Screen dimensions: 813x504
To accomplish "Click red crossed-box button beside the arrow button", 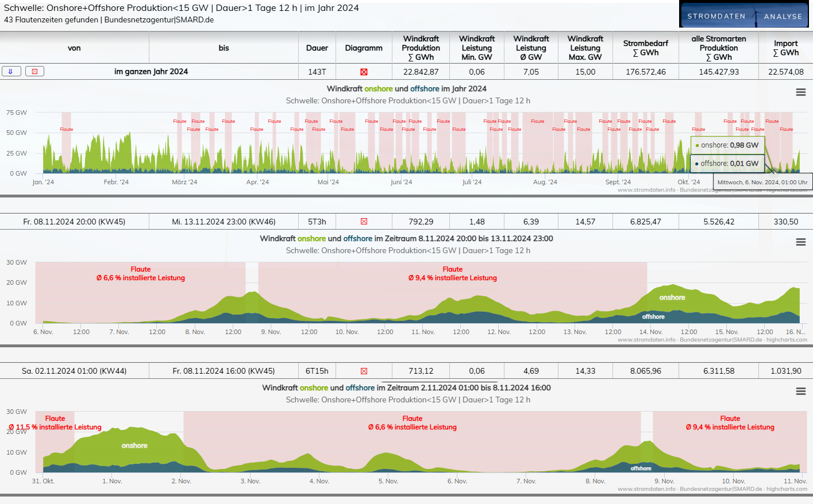I will (34, 72).
